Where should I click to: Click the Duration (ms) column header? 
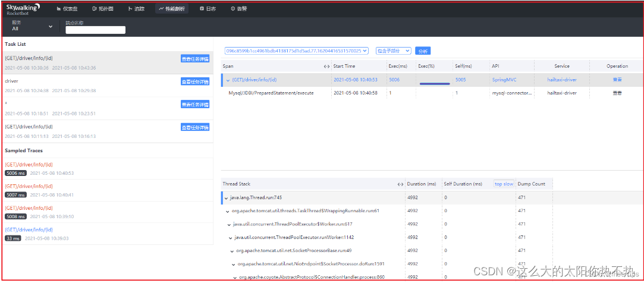click(x=422, y=184)
